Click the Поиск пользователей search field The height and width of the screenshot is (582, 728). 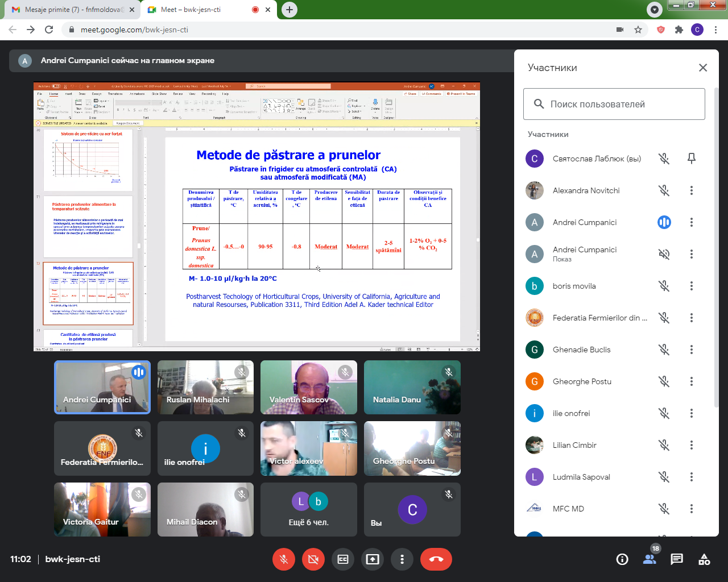click(x=614, y=104)
